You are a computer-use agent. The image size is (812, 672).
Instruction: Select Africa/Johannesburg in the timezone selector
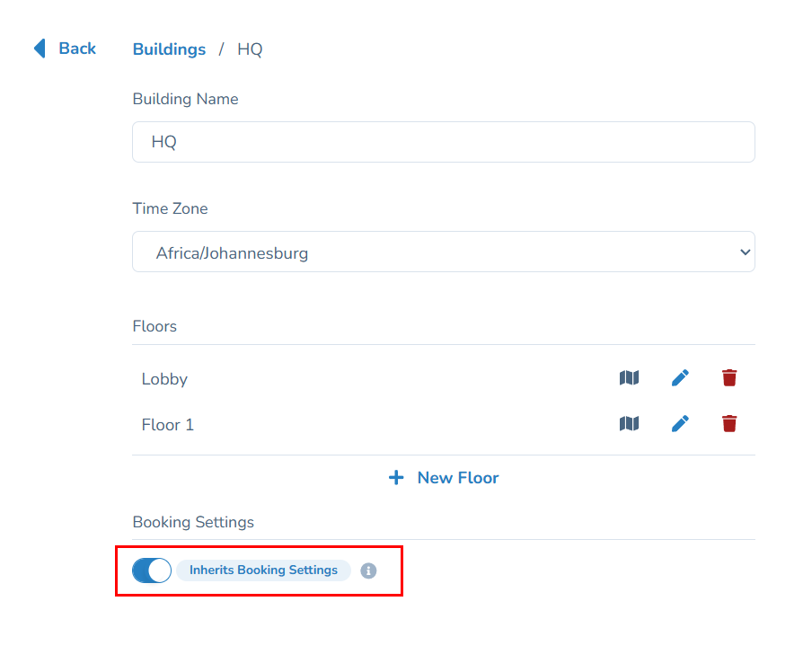[443, 252]
